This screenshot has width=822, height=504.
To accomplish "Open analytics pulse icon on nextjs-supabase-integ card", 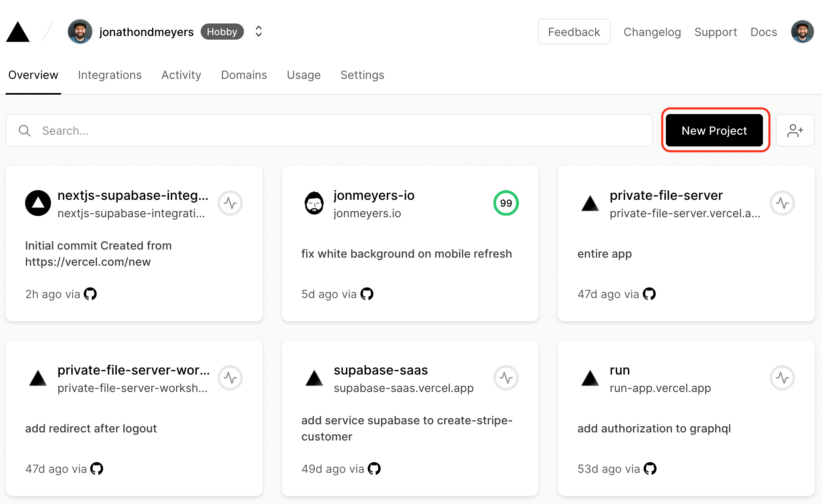I will click(x=230, y=203).
